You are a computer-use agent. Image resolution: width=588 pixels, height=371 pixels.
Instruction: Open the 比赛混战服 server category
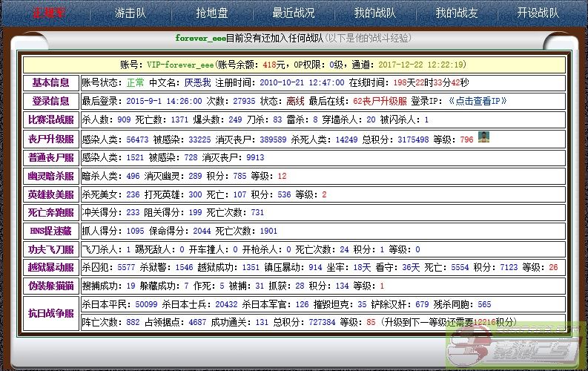[x=50, y=119]
